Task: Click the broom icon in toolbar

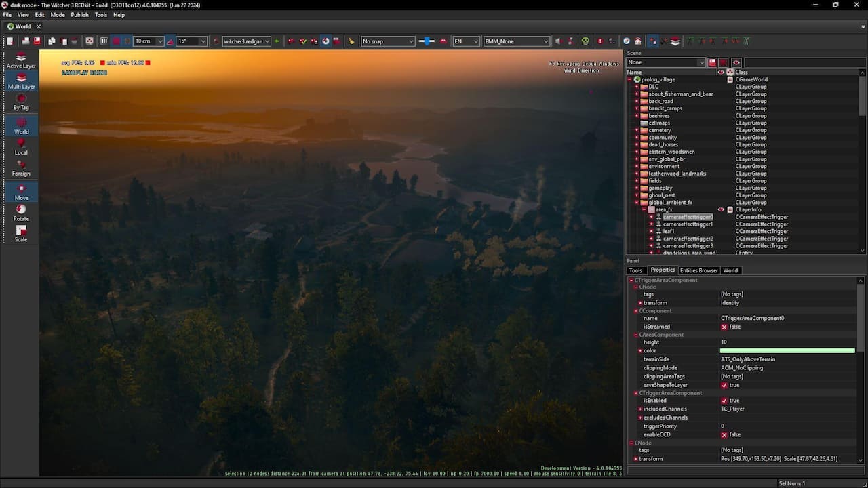Action: (351, 41)
